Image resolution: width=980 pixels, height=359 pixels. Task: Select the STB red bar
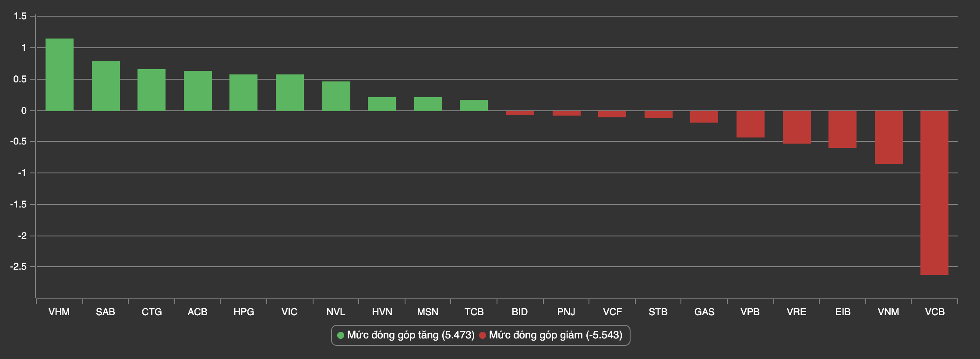[658, 115]
